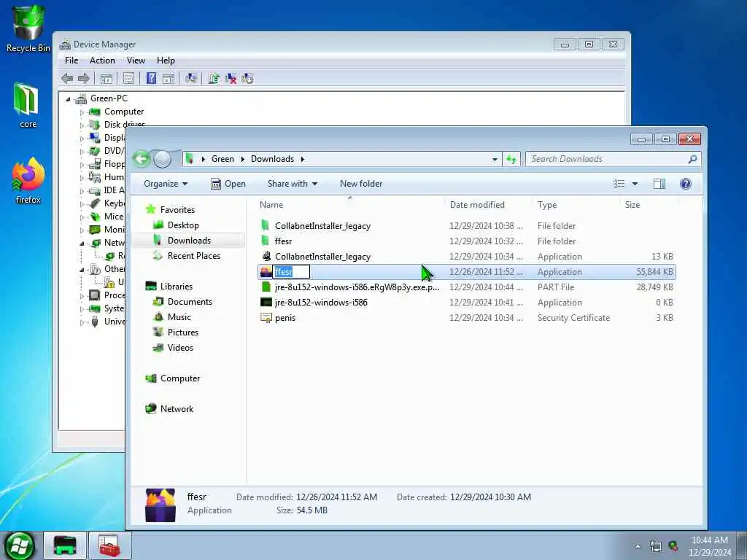Click search magnifier icon in Search Downloads
The image size is (747, 560).
pyautogui.click(x=693, y=159)
